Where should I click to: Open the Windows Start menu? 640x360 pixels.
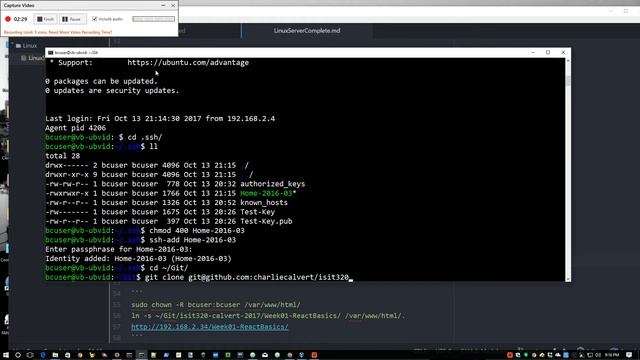click(6, 355)
